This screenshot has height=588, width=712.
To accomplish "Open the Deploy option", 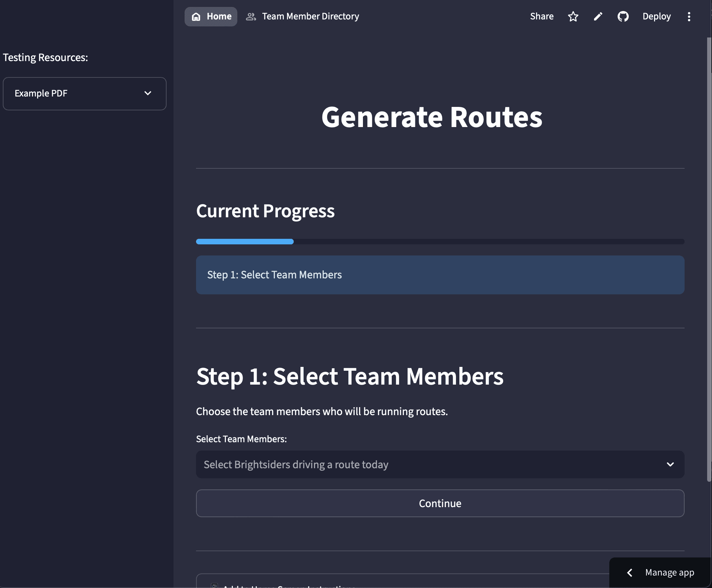I will [656, 16].
